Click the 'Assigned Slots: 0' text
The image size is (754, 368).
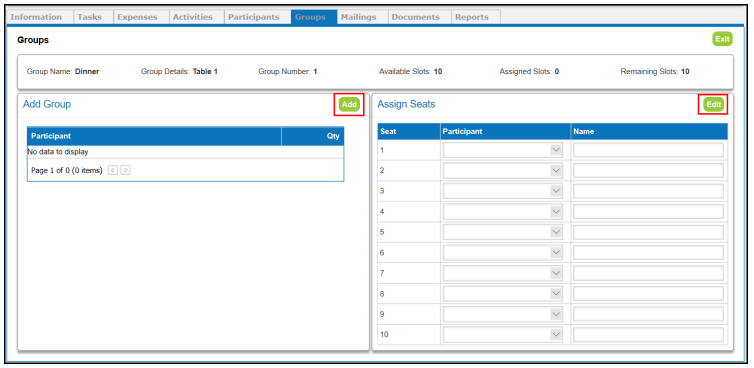tap(529, 72)
